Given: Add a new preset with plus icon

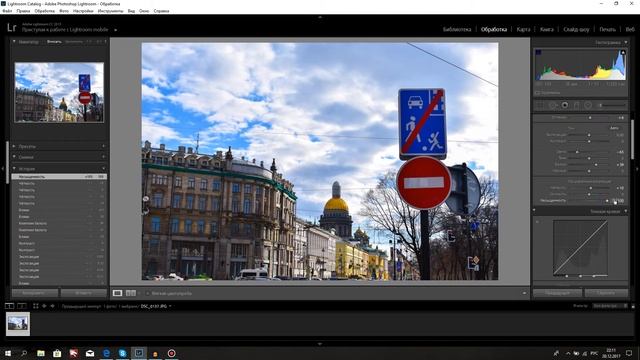Looking at the screenshot, I should [x=103, y=146].
